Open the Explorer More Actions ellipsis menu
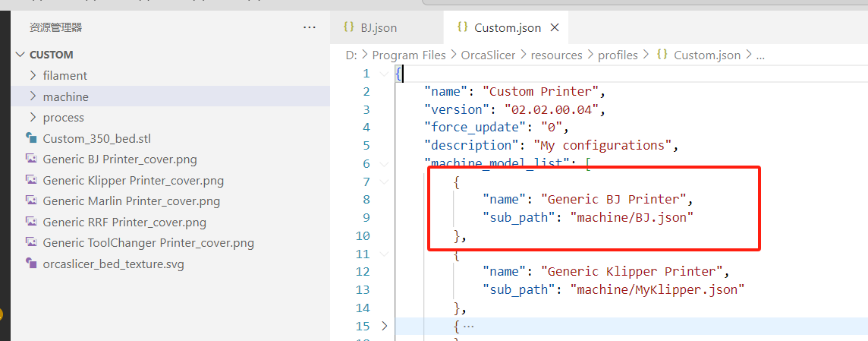This screenshot has height=341, width=868. tap(309, 27)
